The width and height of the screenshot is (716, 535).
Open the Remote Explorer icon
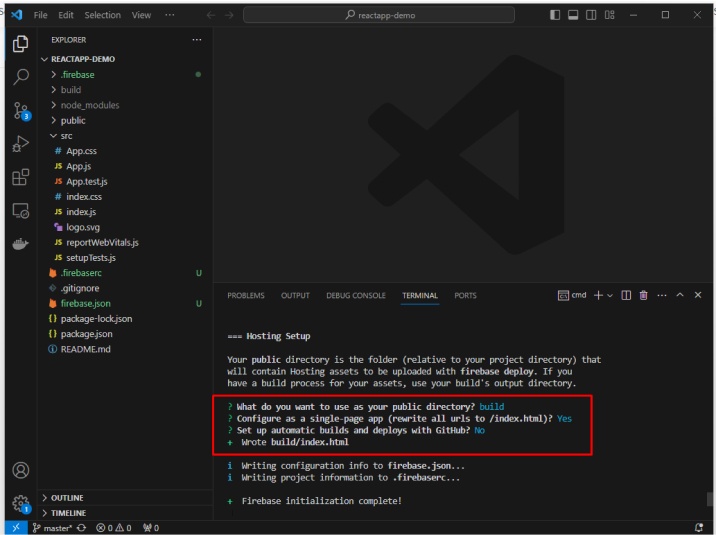[x=21, y=210]
